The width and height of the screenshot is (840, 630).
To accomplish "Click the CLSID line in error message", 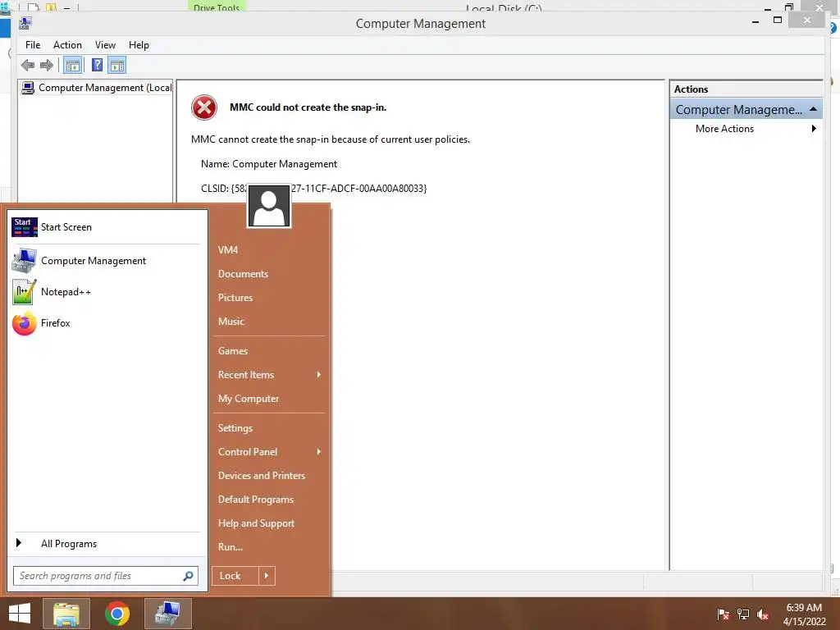I will coord(314,189).
